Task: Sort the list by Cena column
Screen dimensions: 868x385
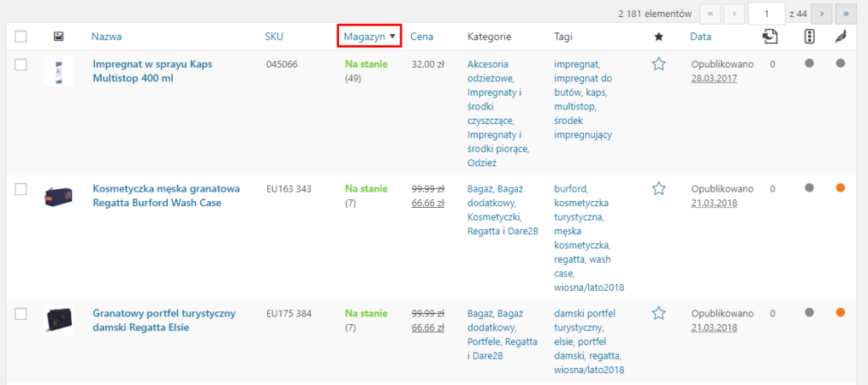Action: click(x=422, y=36)
